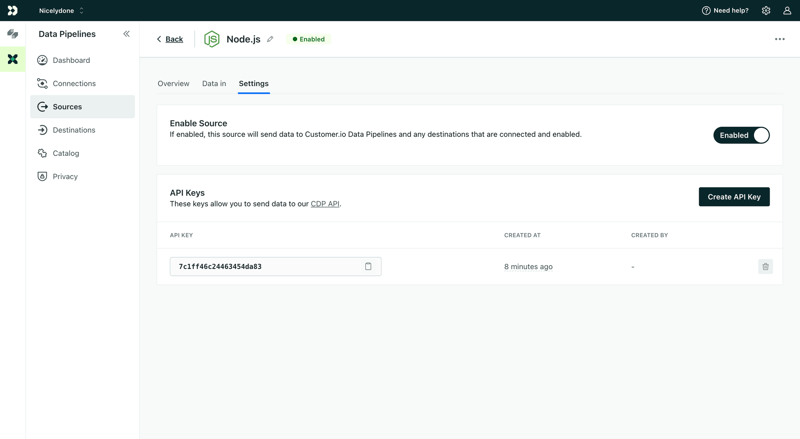Toggle the Enable Source switch
800x439 pixels.
pyautogui.click(x=741, y=135)
